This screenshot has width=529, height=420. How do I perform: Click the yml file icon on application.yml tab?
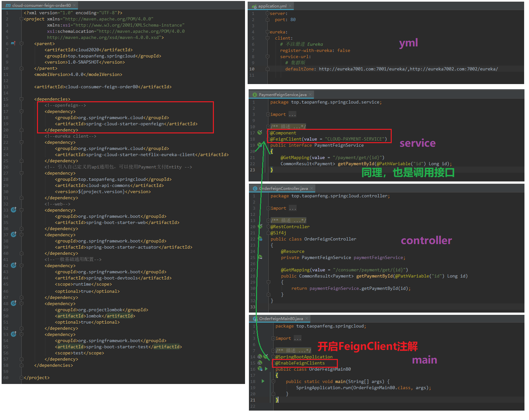tap(254, 6)
